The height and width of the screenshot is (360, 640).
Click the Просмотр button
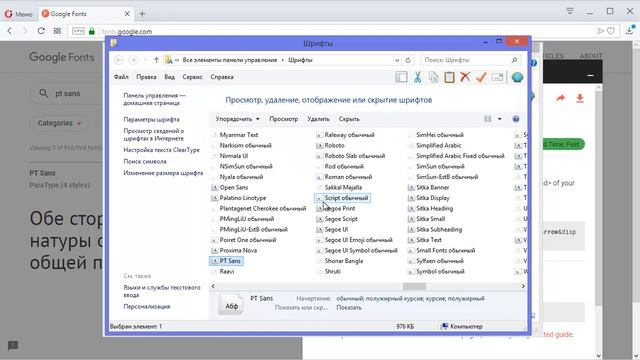tap(284, 119)
